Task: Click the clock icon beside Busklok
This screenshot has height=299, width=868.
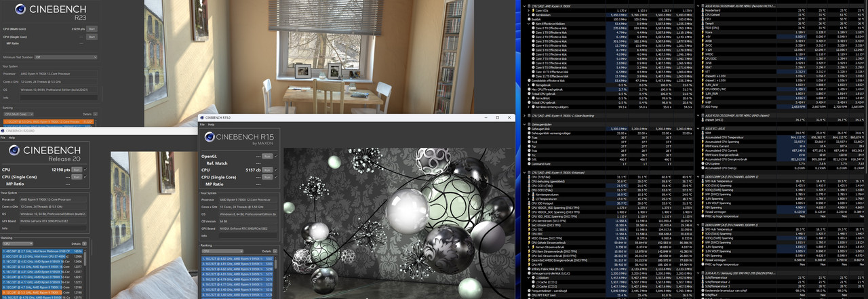Action: (x=529, y=20)
